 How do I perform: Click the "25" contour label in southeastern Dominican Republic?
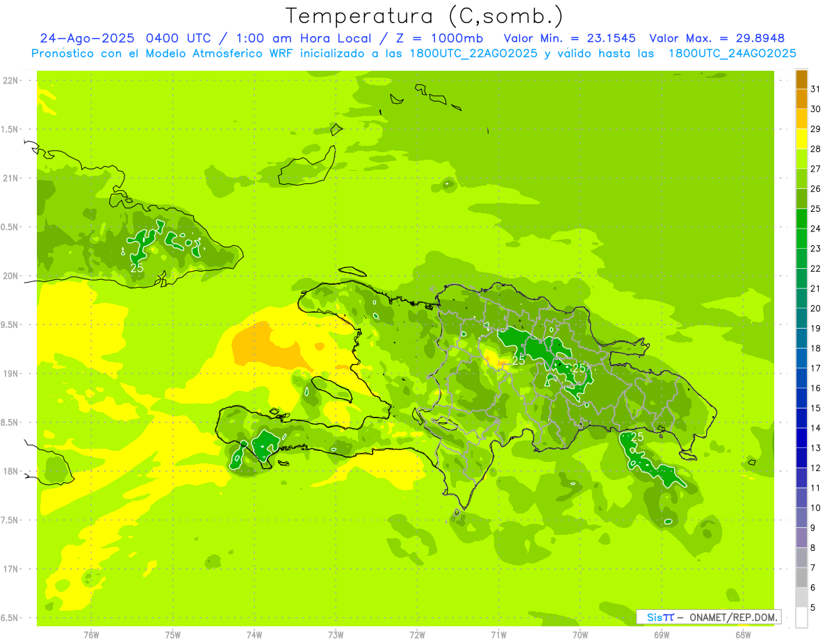coord(636,437)
